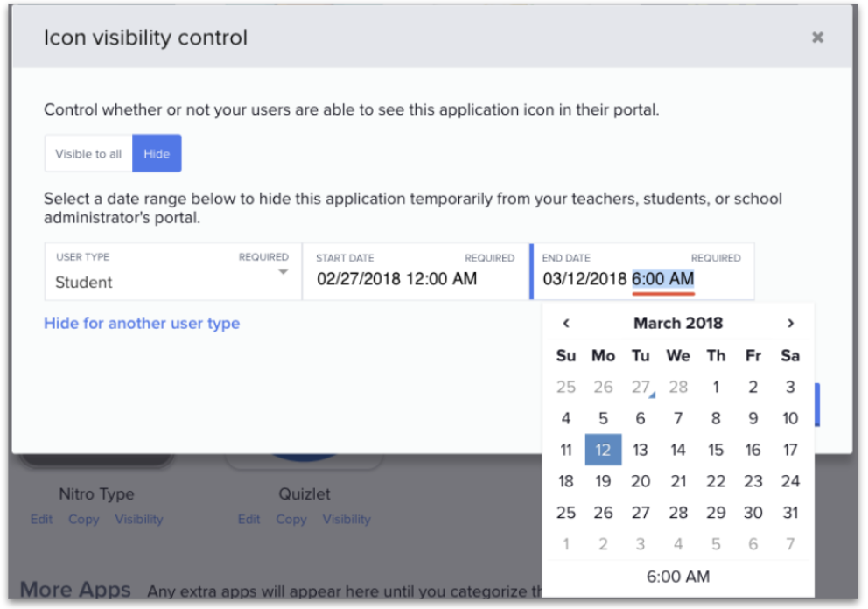The width and height of the screenshot is (868, 609).
Task: Open the User Type dropdown
Action: point(172,272)
